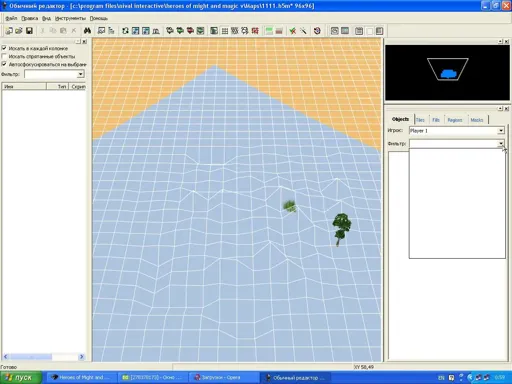Click the Paste clipboard toolbar icon
The width and height of the screenshot is (512, 384).
click(63, 31)
